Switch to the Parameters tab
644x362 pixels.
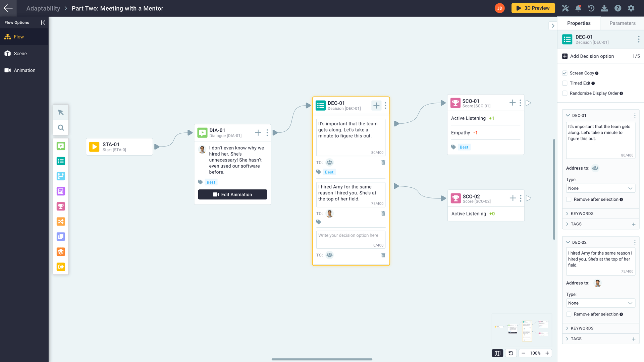click(x=622, y=23)
